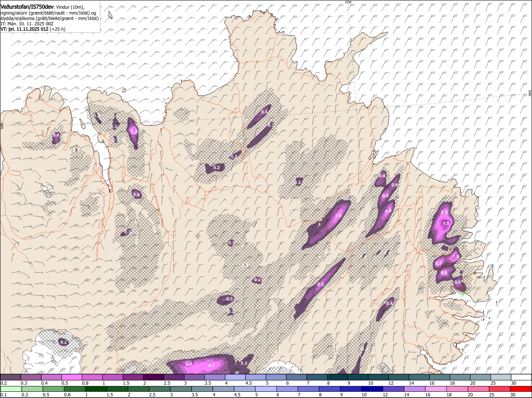Image resolution: width=532 pixels, height=398 pixels.
Task: Click the 0.1 label in the lower legend row
Action: click(x=4, y=395)
